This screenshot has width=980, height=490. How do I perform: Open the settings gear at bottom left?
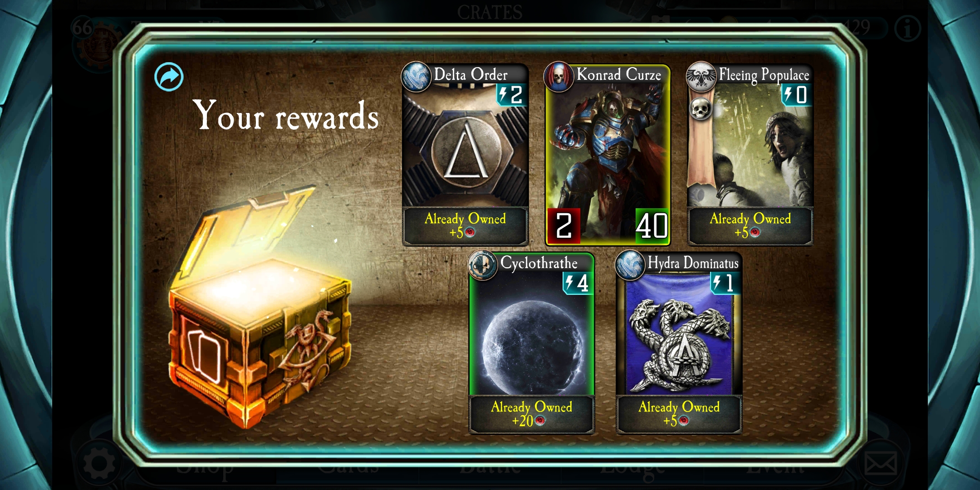point(99,464)
